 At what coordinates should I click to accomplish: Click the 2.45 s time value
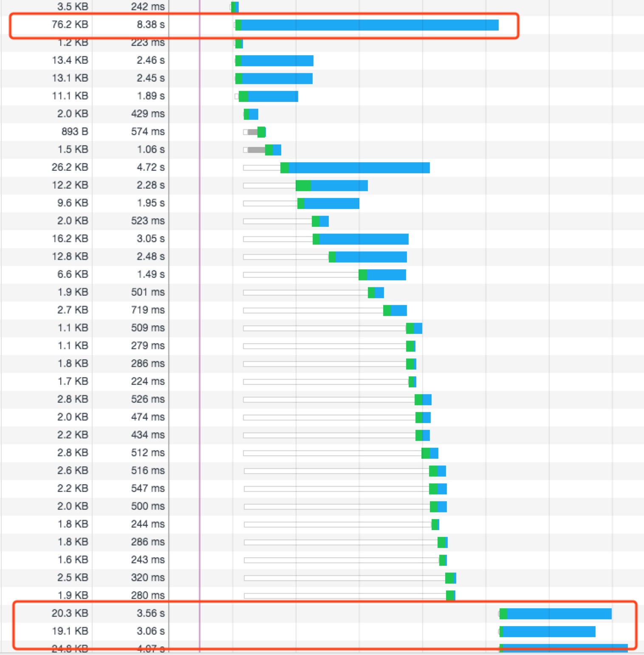click(x=150, y=78)
